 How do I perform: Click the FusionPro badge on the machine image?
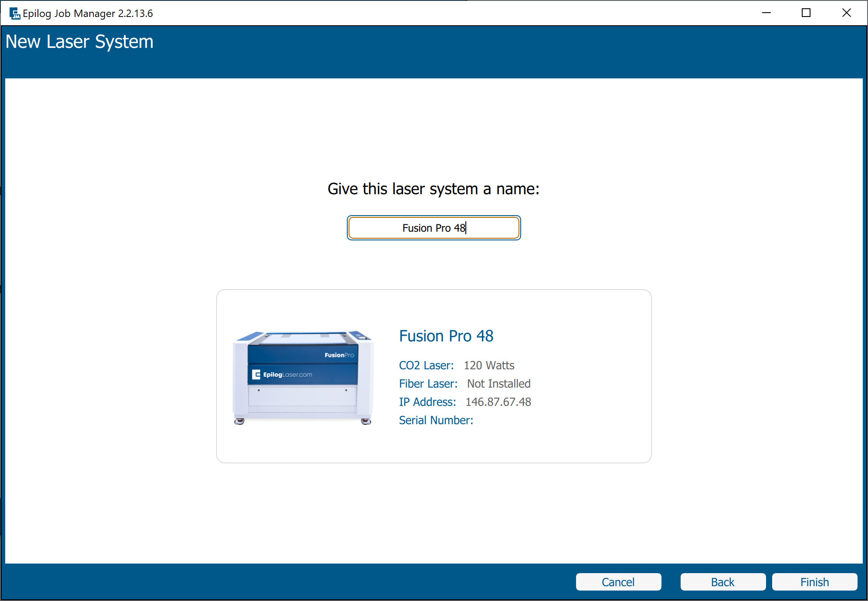coord(339,355)
